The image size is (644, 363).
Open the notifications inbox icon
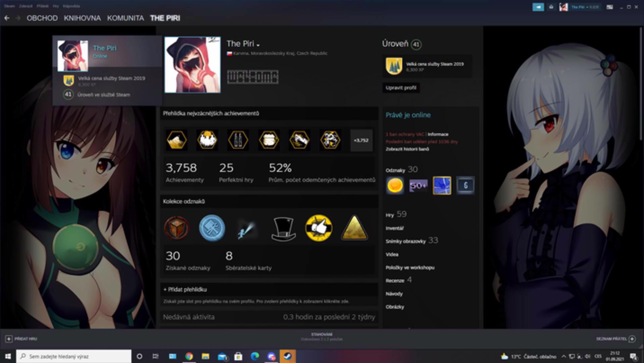(551, 7)
